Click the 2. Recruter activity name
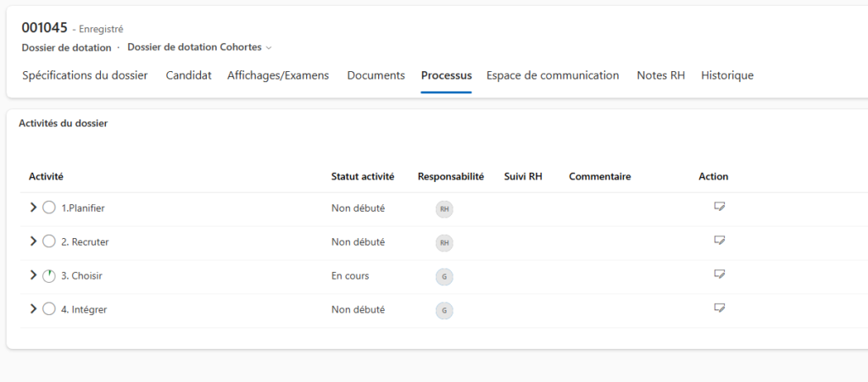 (x=85, y=242)
